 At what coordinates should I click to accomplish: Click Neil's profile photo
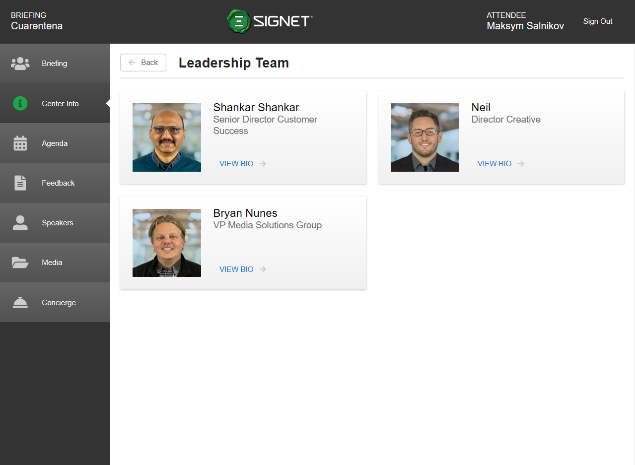point(424,137)
